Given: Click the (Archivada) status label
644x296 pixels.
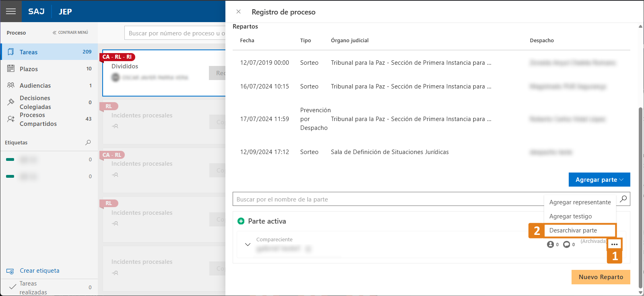Looking at the screenshot, I should click(x=594, y=241).
